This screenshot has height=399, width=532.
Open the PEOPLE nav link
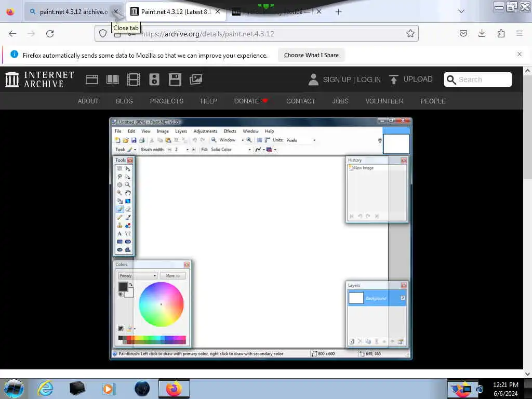[x=433, y=101]
